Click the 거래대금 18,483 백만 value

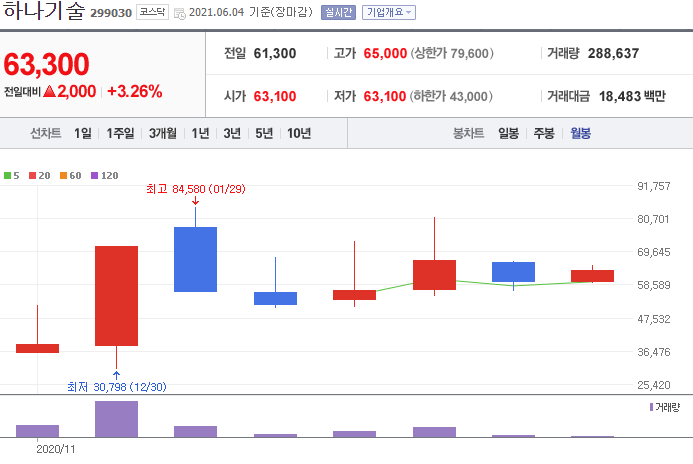632,96
